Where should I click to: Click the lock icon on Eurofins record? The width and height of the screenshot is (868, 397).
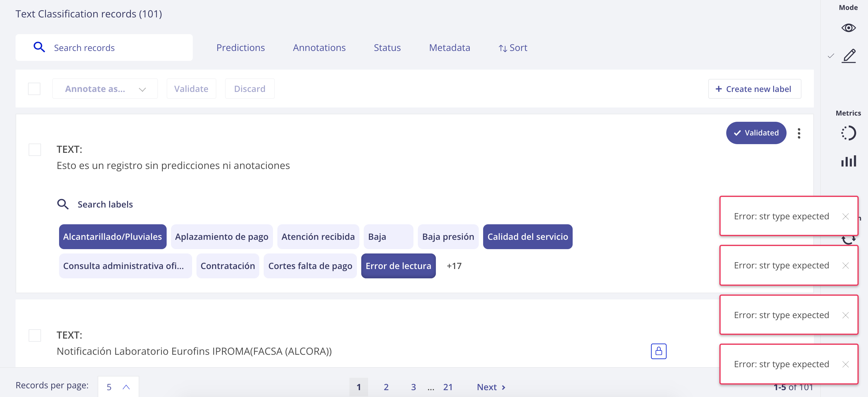[658, 351]
